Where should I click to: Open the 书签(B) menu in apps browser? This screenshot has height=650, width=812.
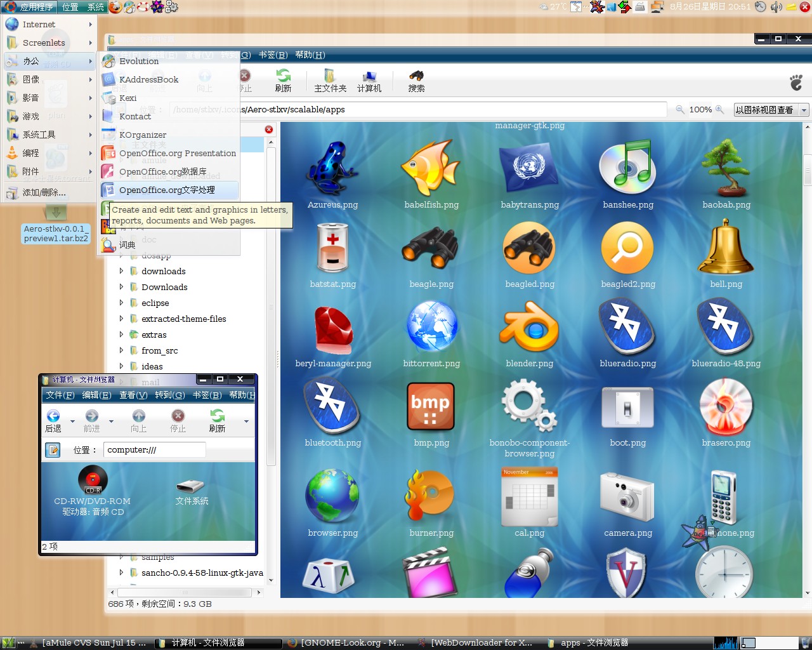273,55
